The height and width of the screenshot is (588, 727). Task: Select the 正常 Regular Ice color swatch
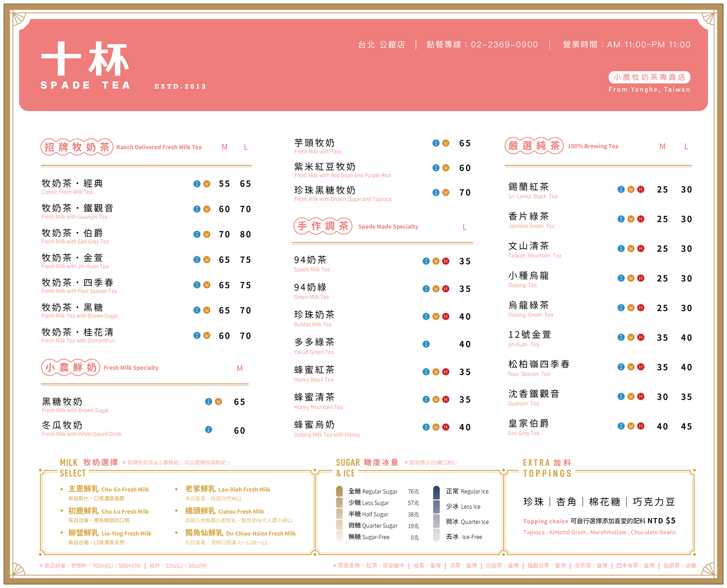(437, 492)
